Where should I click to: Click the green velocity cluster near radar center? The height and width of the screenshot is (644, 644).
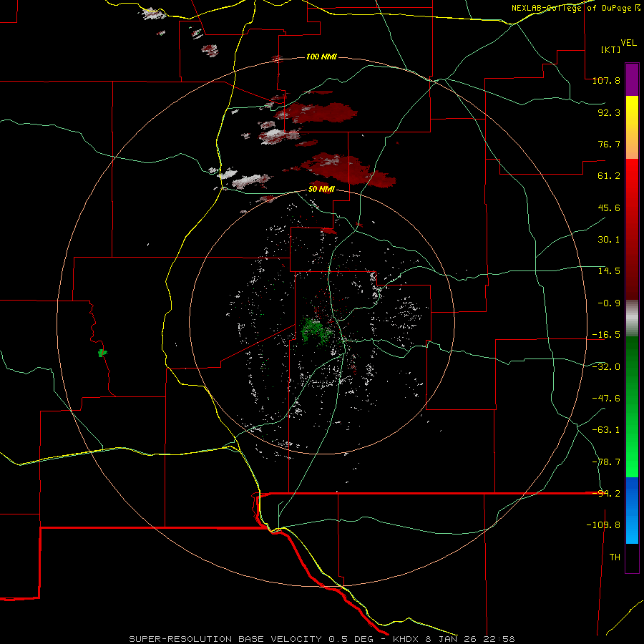[316, 331]
